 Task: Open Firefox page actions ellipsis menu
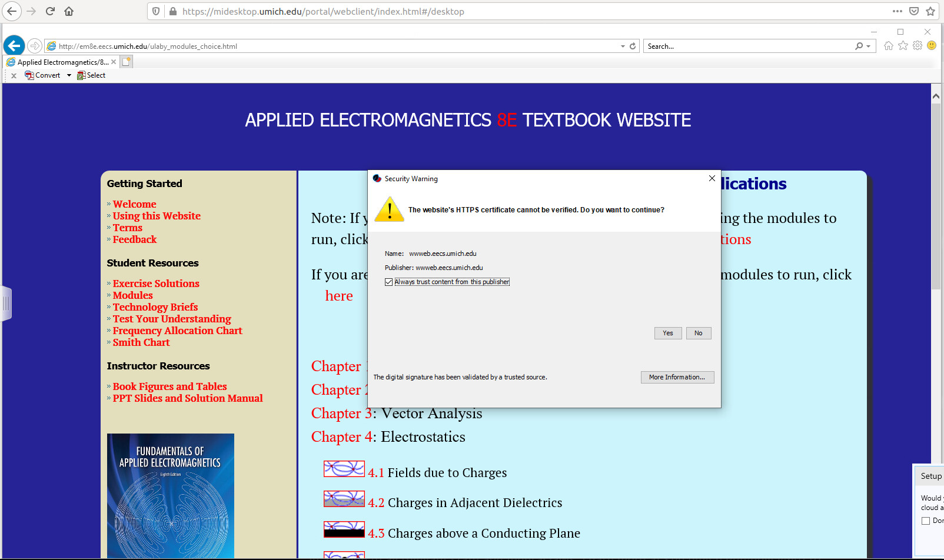pos(897,11)
